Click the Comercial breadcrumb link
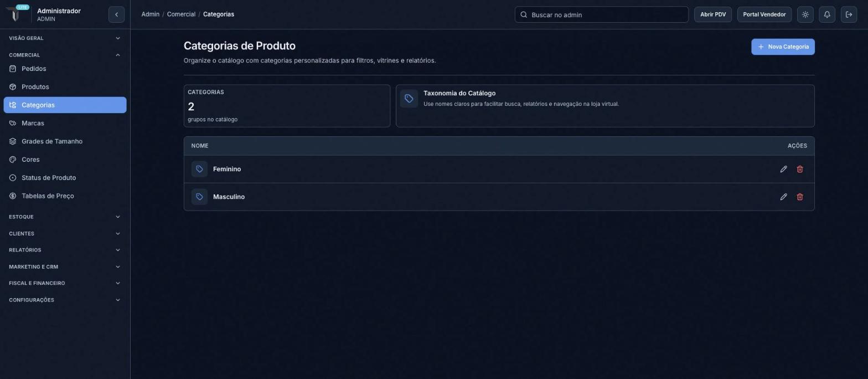 (x=181, y=14)
